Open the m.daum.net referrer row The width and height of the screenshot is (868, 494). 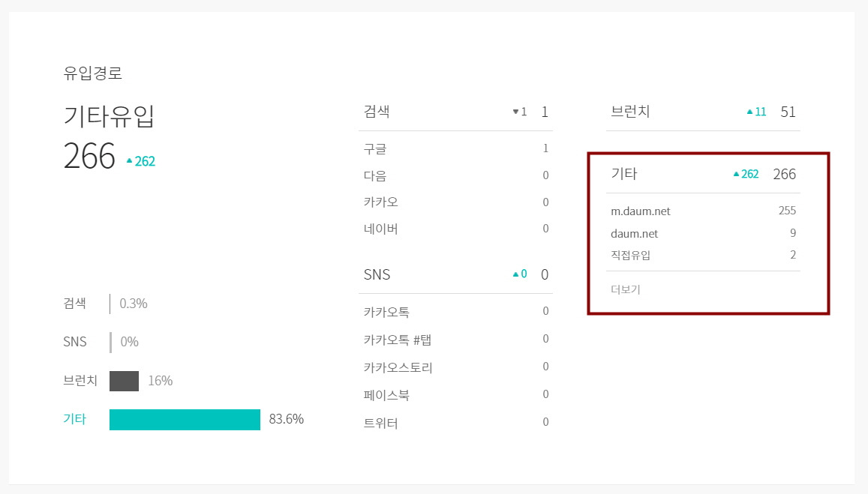pyautogui.click(x=703, y=211)
